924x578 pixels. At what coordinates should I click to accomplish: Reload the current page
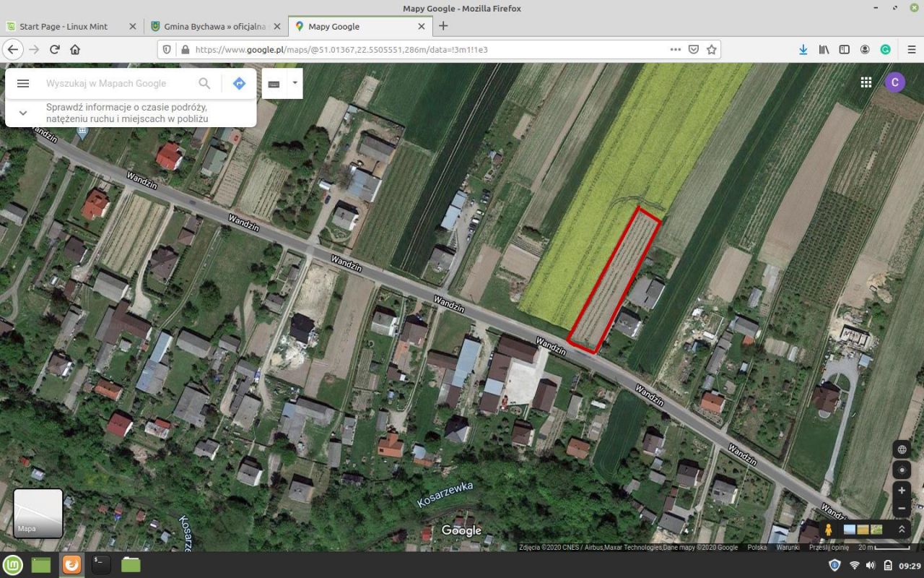[x=54, y=49]
